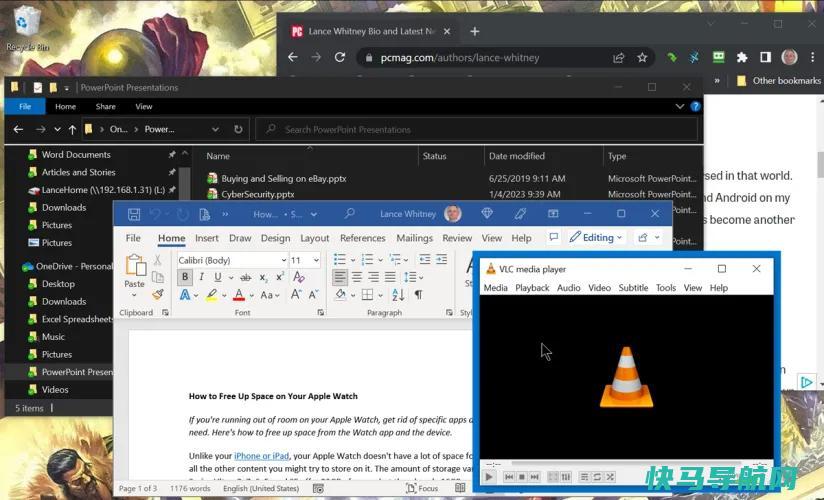Viewport: 824px width, 500px height.
Task: Toggle VLC random shuffle button
Action: click(610, 477)
